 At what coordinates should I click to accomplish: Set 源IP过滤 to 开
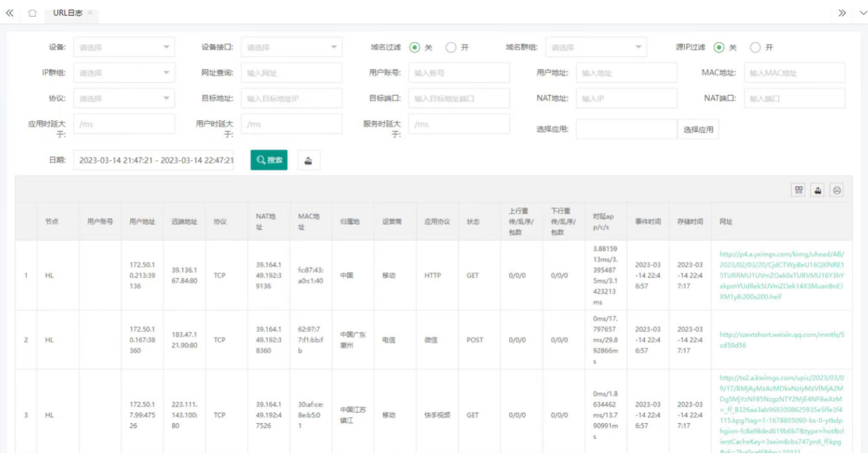tap(755, 47)
